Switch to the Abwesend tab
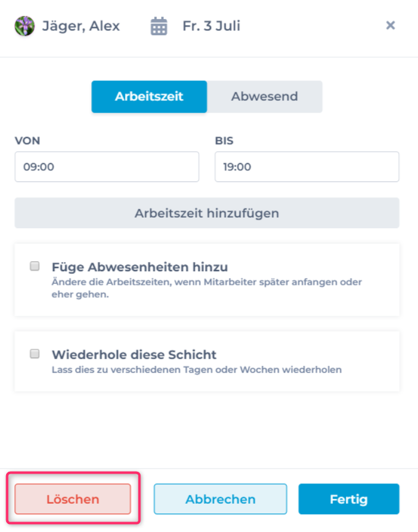The image size is (418, 532). [x=264, y=97]
